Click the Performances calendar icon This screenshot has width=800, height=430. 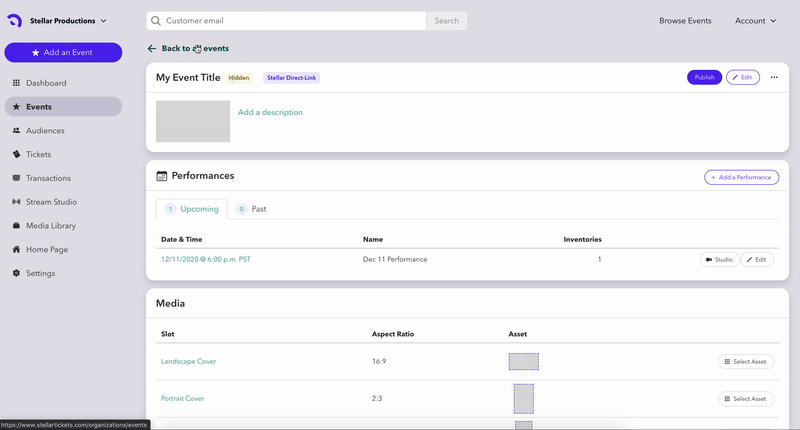tap(162, 176)
